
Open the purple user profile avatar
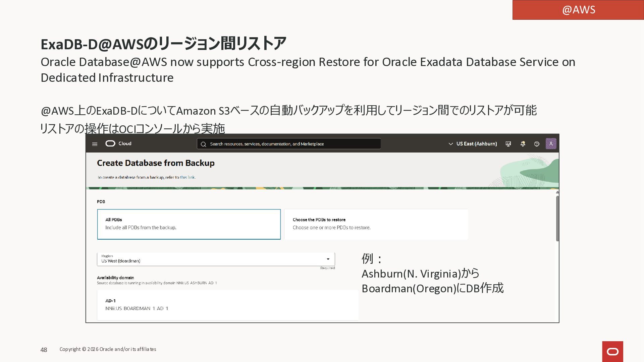551,144
